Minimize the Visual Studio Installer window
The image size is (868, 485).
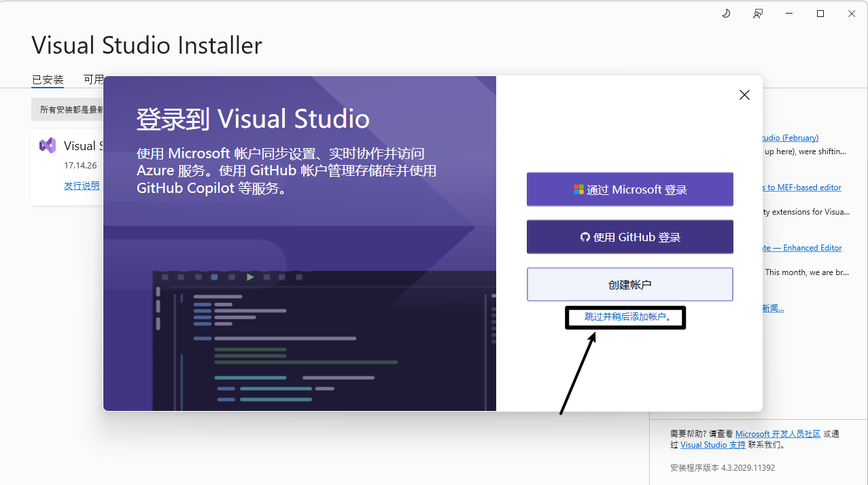pyautogui.click(x=789, y=14)
